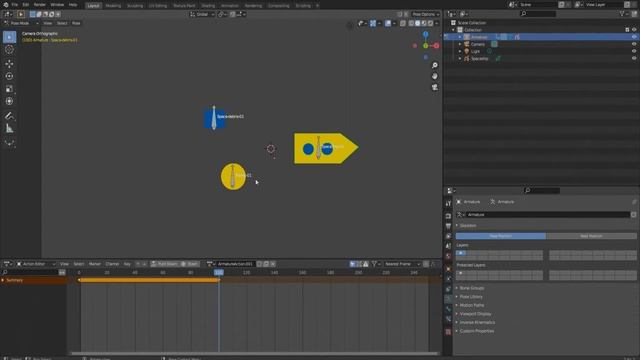Image resolution: width=640 pixels, height=360 pixels.
Task: Click the Light object icon in outliner
Action: click(467, 51)
